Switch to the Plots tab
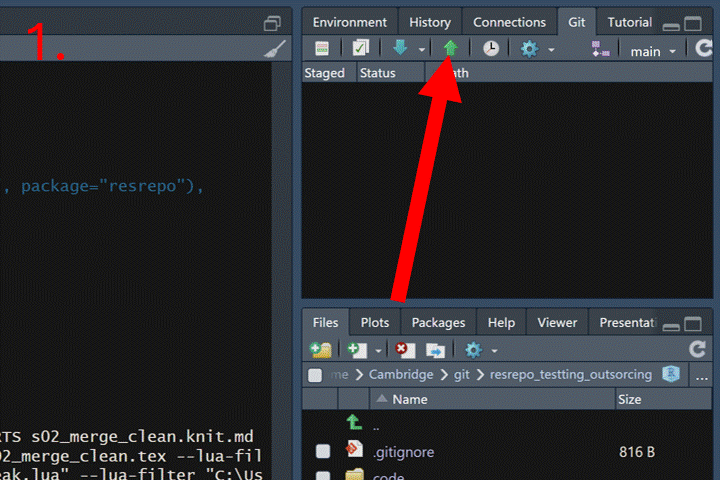The width and height of the screenshot is (720, 480). 375,322
